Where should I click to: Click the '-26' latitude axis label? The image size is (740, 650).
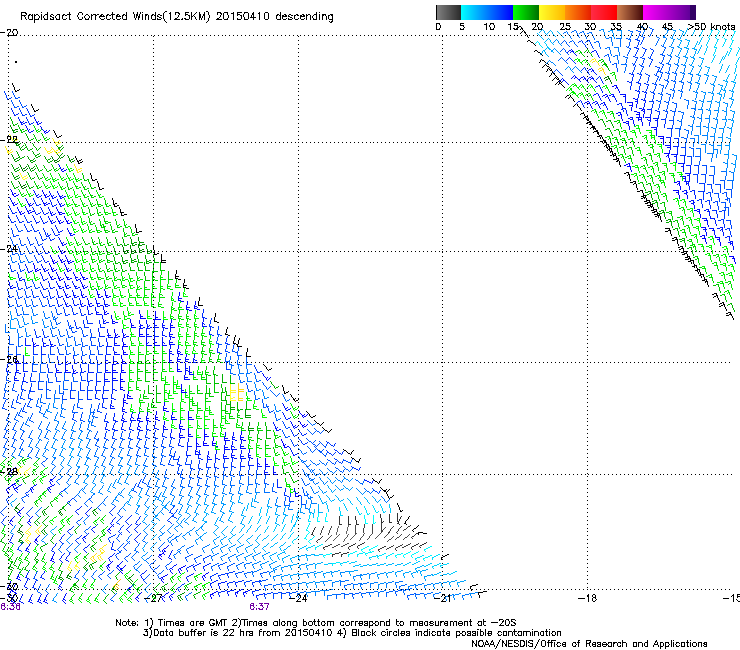point(9,360)
